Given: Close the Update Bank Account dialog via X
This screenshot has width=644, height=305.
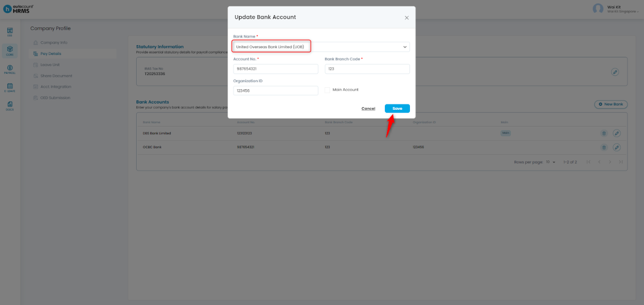Looking at the screenshot, I should 406,18.
